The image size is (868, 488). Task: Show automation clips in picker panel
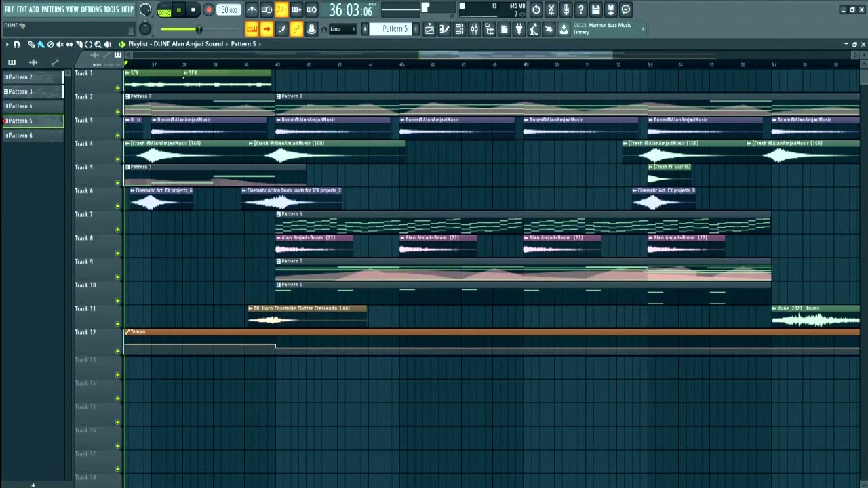click(55, 62)
